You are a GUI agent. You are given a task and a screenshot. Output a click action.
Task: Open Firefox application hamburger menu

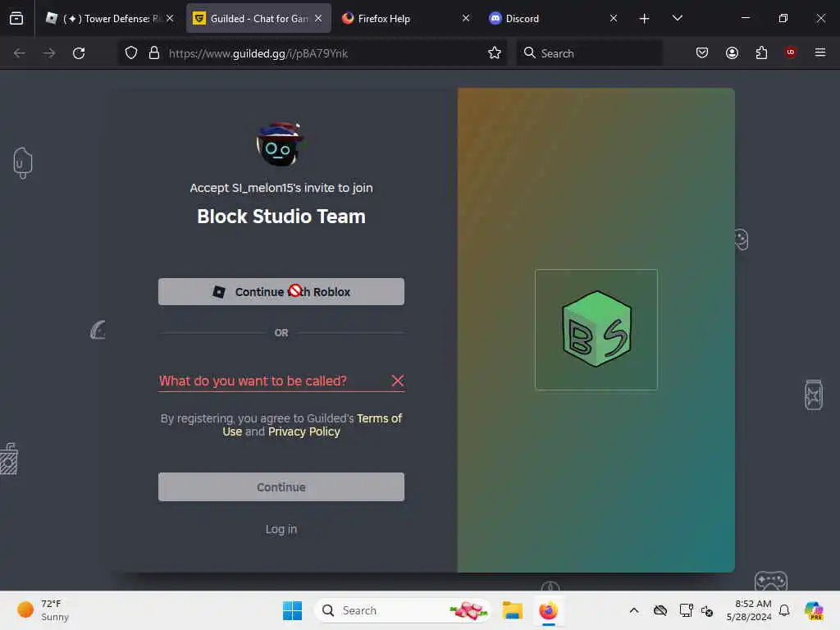[x=820, y=53]
